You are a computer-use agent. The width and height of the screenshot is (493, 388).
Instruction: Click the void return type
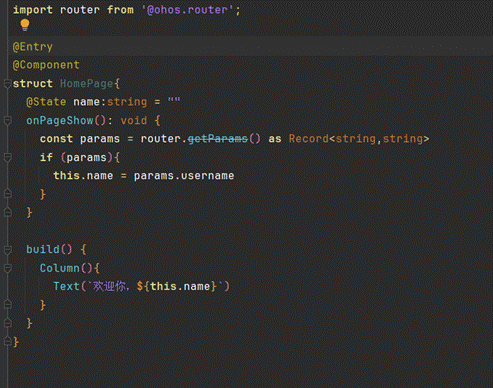coord(134,120)
